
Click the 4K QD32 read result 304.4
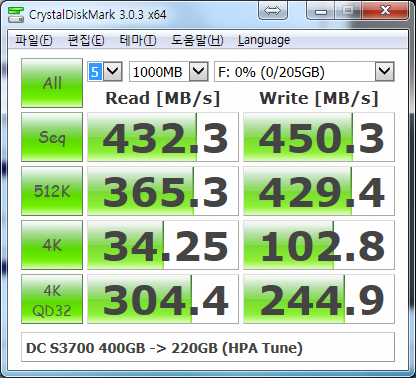point(163,299)
